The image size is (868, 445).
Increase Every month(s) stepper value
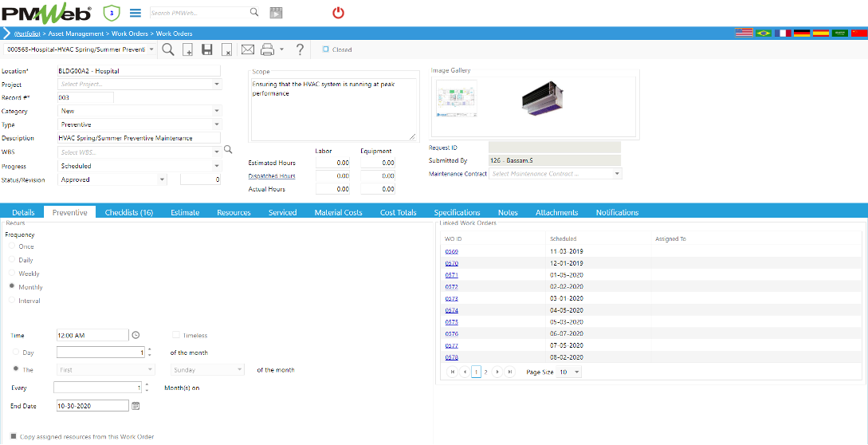pos(147,385)
